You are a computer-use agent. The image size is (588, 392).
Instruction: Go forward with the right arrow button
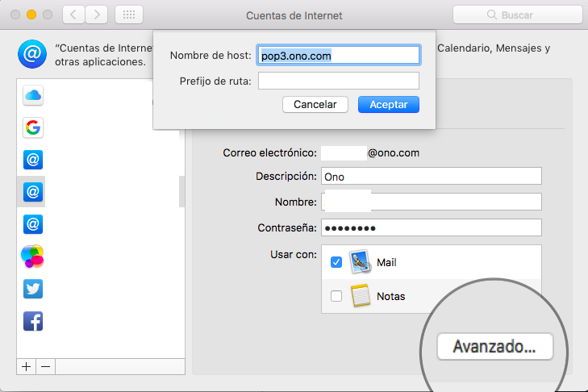pyautogui.click(x=97, y=15)
